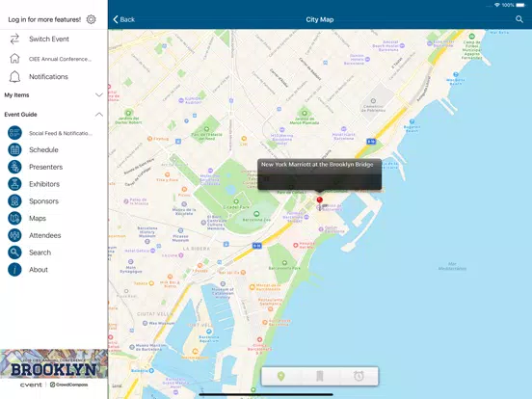Click the Brooklyn conference banner image
The height and width of the screenshot is (399, 532).
(x=54, y=363)
